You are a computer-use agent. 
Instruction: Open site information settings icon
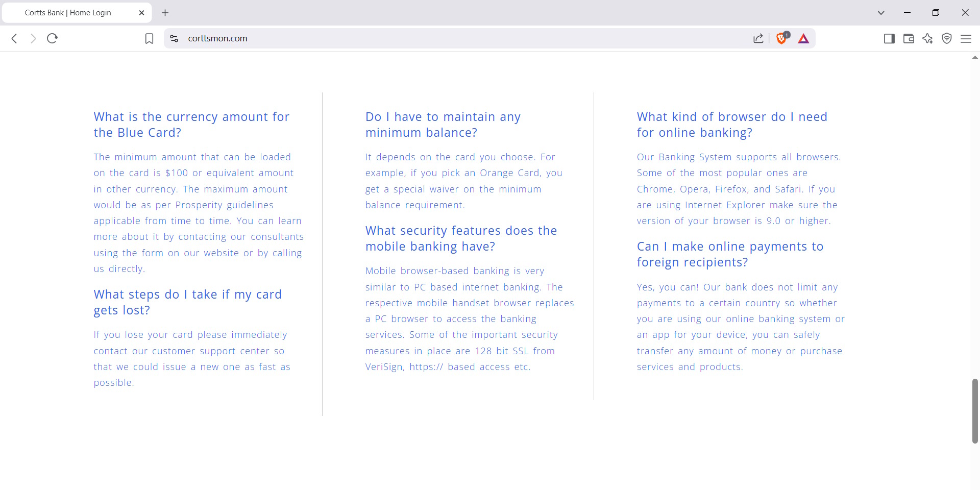[174, 38]
